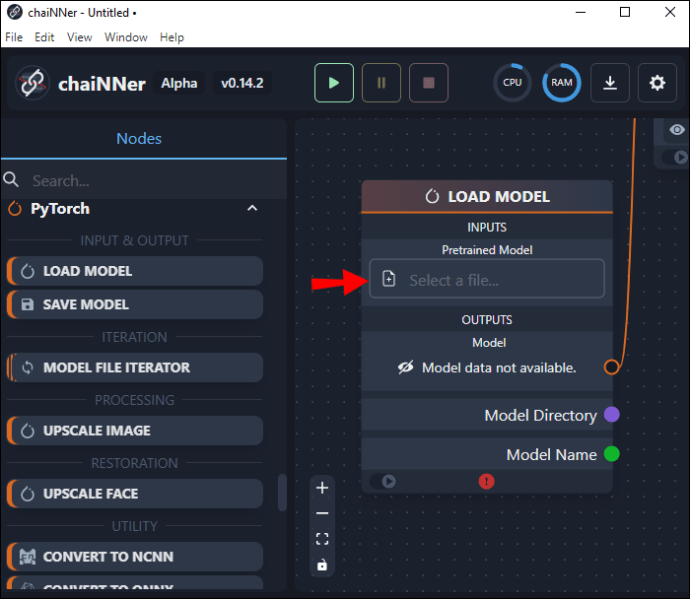
Task: Open the Edit menu
Action: point(44,37)
